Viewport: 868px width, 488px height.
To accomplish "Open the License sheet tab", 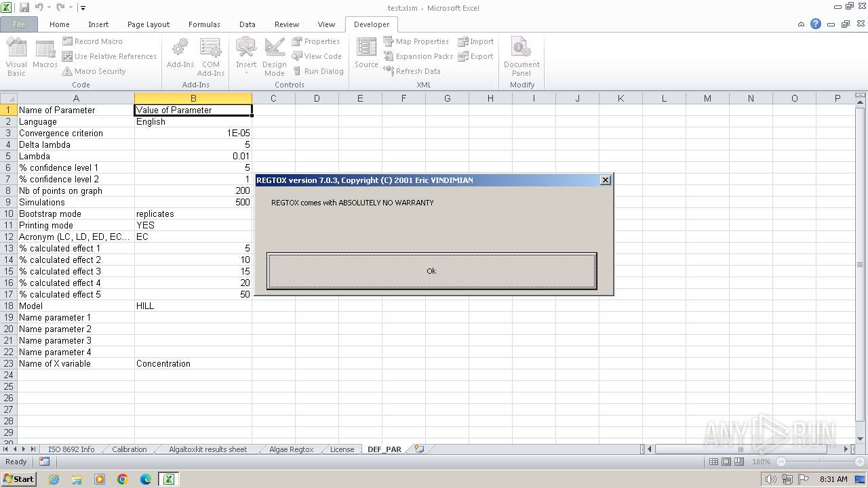I will click(x=342, y=449).
